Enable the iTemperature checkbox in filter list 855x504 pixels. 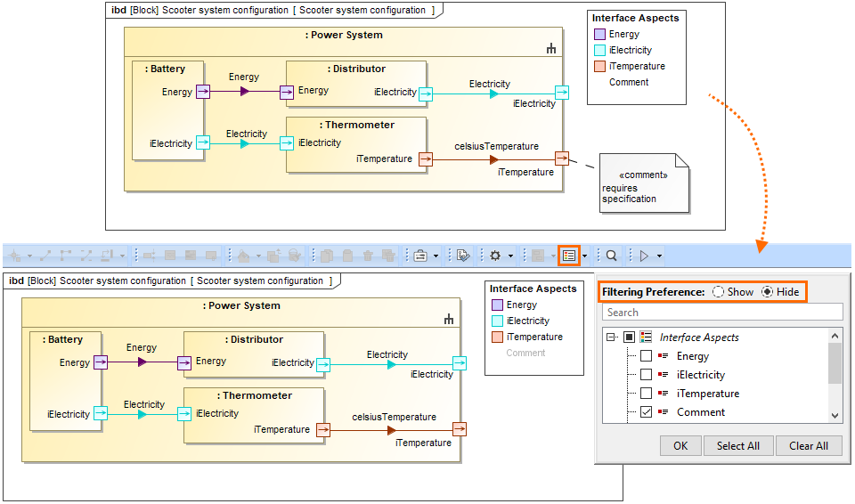pos(646,394)
